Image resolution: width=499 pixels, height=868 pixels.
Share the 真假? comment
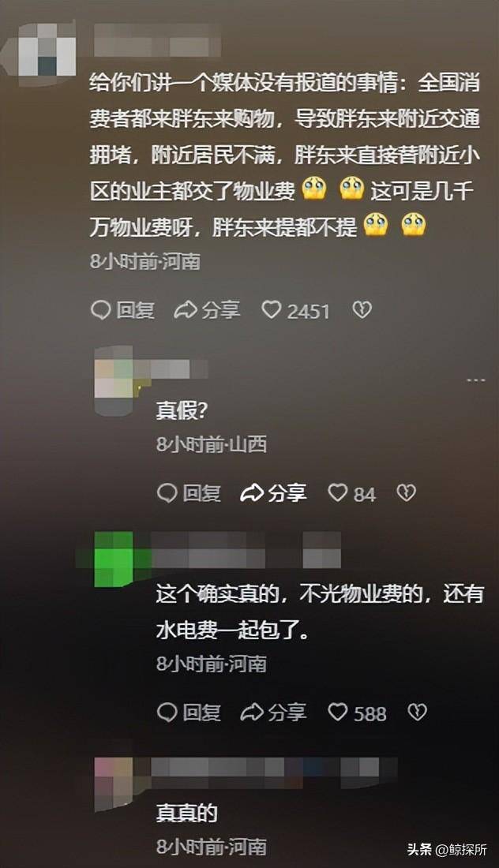[273, 492]
